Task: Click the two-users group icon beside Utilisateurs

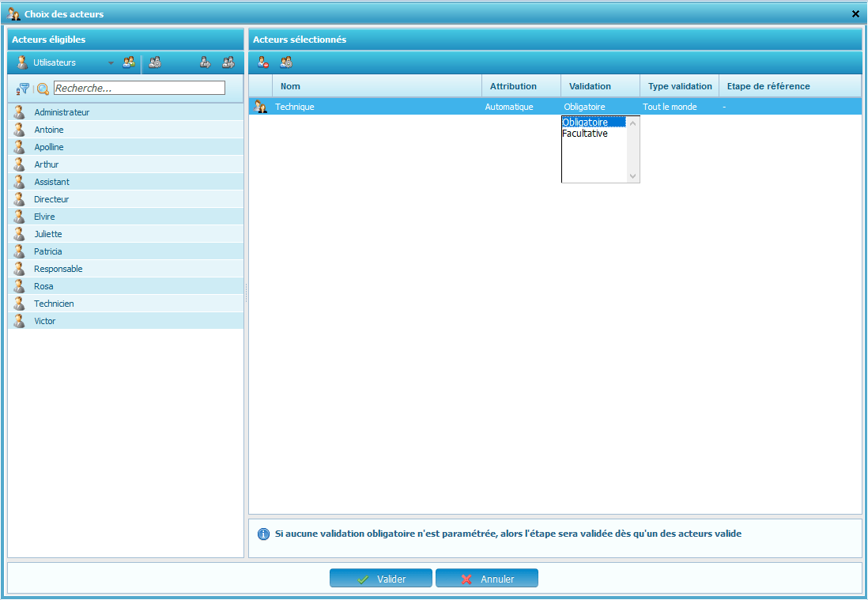Action: [x=128, y=62]
